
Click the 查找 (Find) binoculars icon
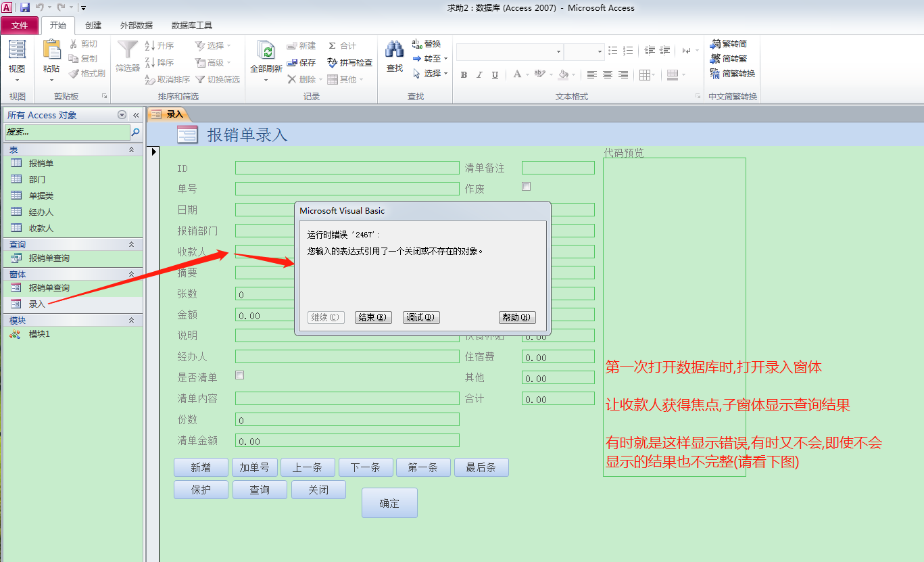pyautogui.click(x=395, y=51)
